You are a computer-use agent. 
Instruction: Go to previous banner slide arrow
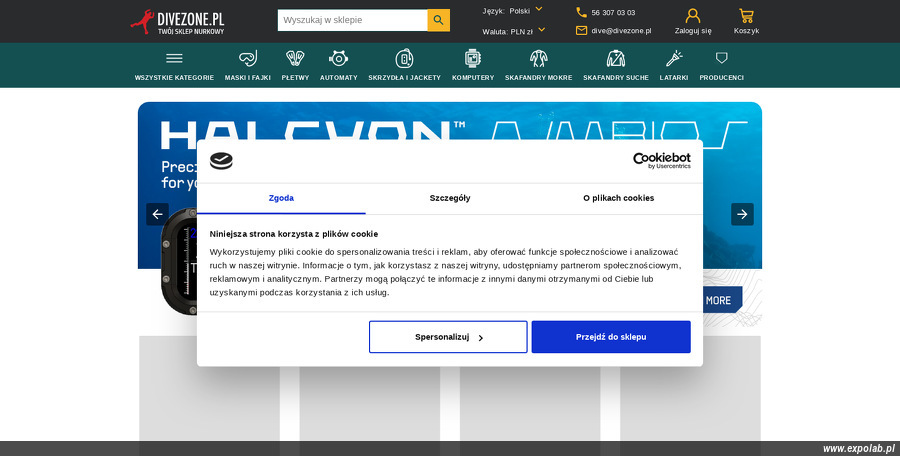157,214
